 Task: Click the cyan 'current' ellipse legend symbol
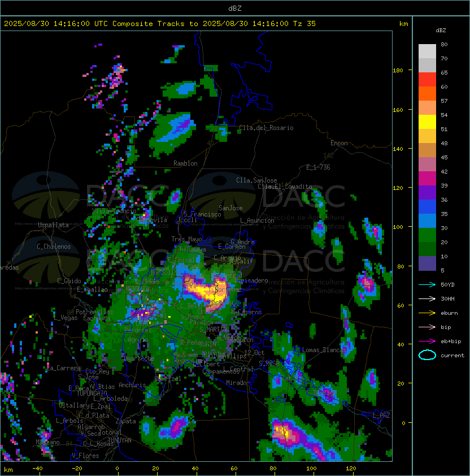pyautogui.click(x=427, y=355)
